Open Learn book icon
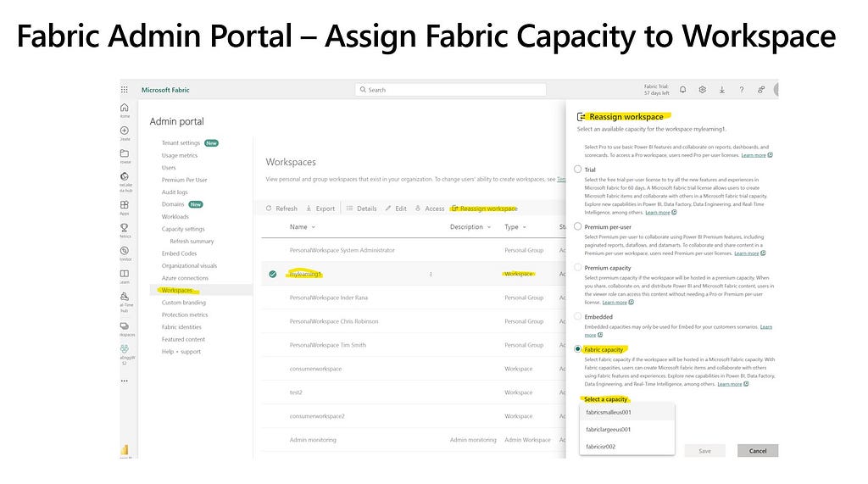The width and height of the screenshot is (868, 484). 125,274
